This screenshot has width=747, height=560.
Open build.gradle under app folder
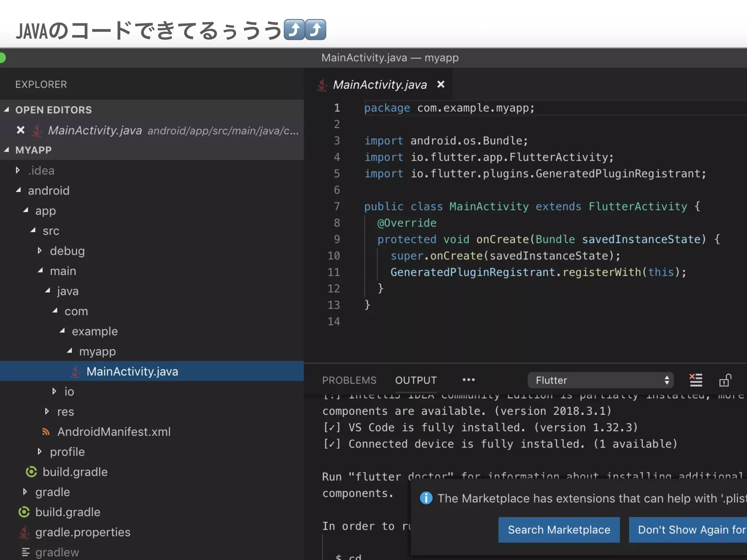[x=75, y=472]
